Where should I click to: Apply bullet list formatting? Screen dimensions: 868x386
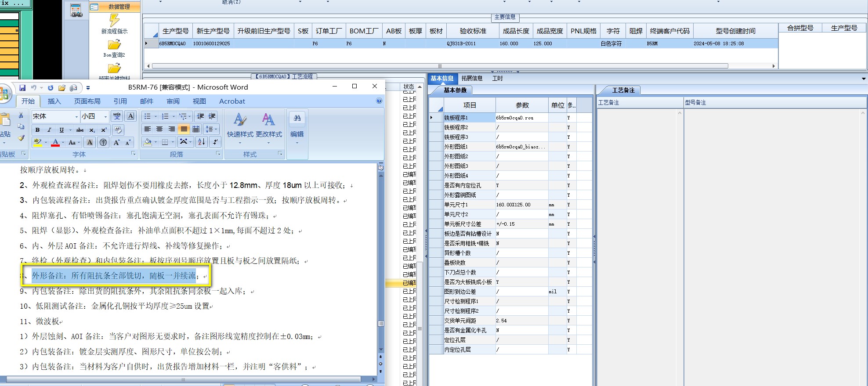coord(148,116)
